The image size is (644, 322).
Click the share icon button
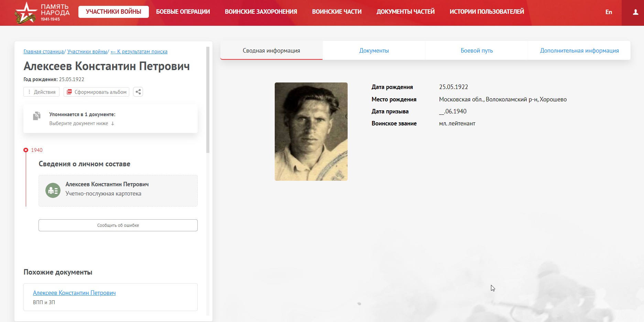click(138, 92)
